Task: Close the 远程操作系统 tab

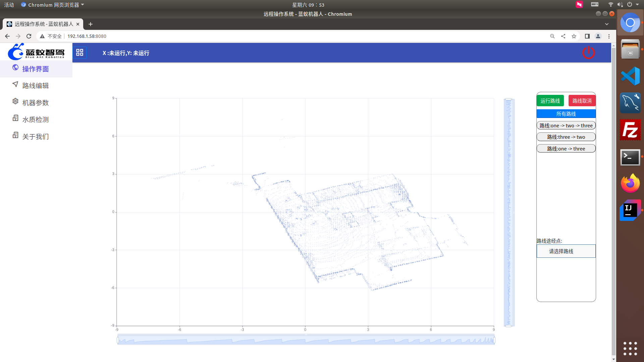Action: (78, 24)
